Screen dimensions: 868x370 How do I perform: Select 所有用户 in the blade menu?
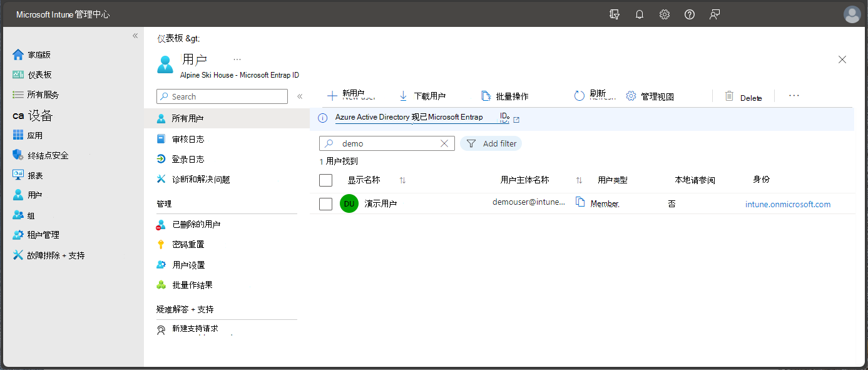click(x=227, y=118)
